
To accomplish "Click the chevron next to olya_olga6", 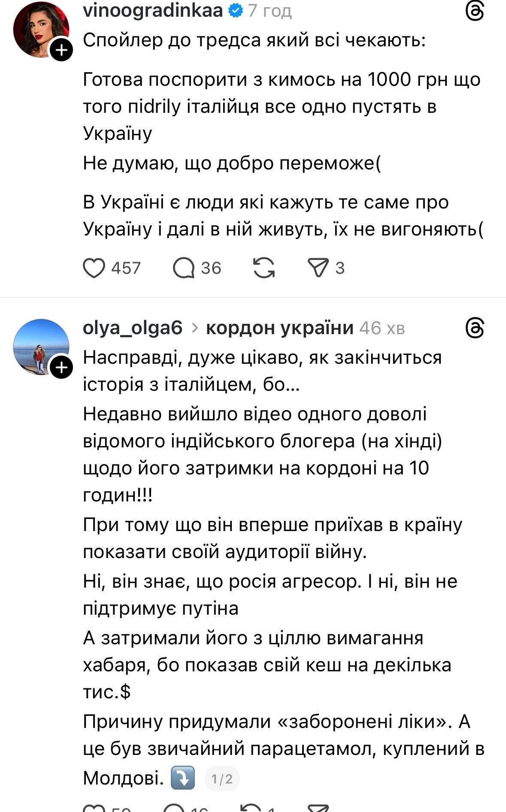I will click(x=195, y=328).
